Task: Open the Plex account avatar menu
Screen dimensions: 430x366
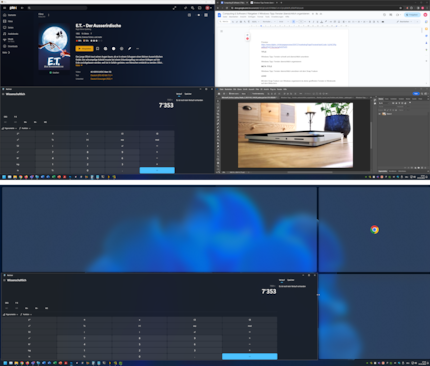Action: 208,8
